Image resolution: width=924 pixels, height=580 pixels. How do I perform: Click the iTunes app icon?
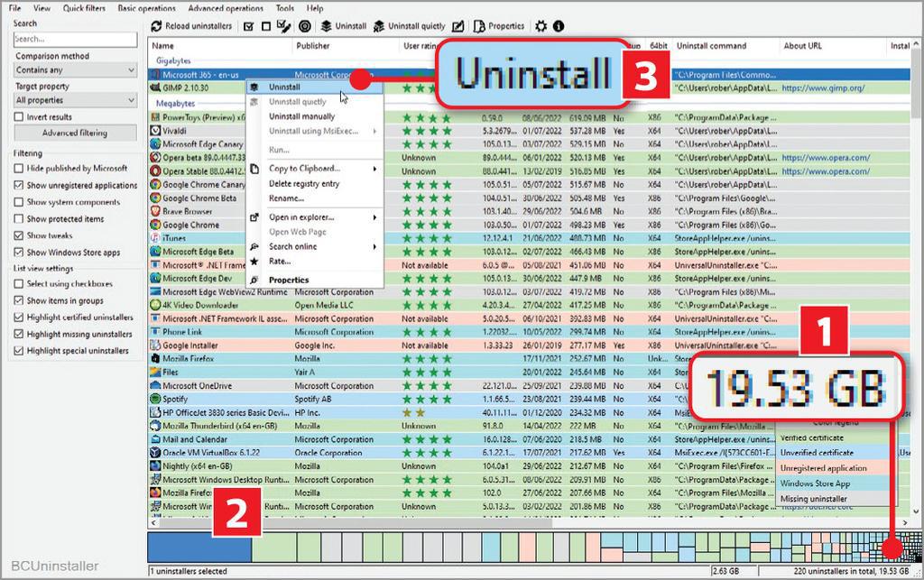coord(155,238)
